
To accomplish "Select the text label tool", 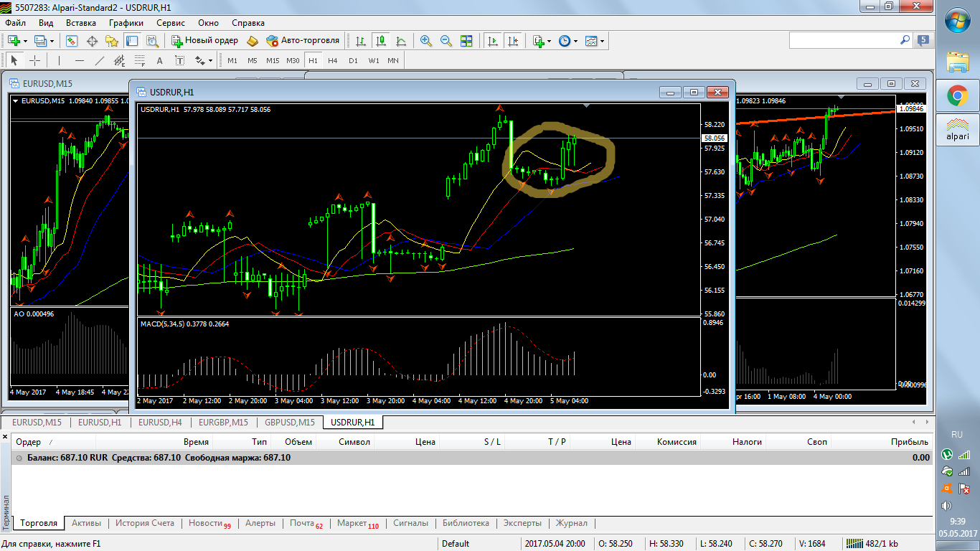I will tap(179, 60).
